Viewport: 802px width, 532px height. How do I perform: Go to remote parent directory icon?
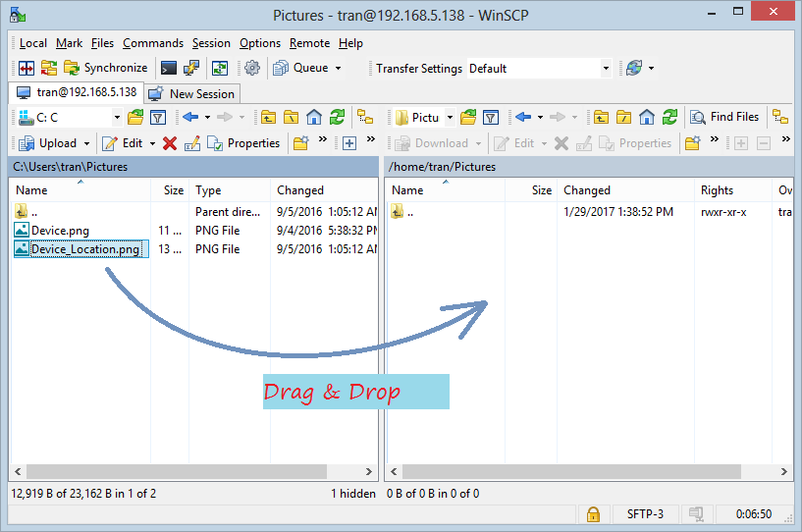click(x=601, y=118)
